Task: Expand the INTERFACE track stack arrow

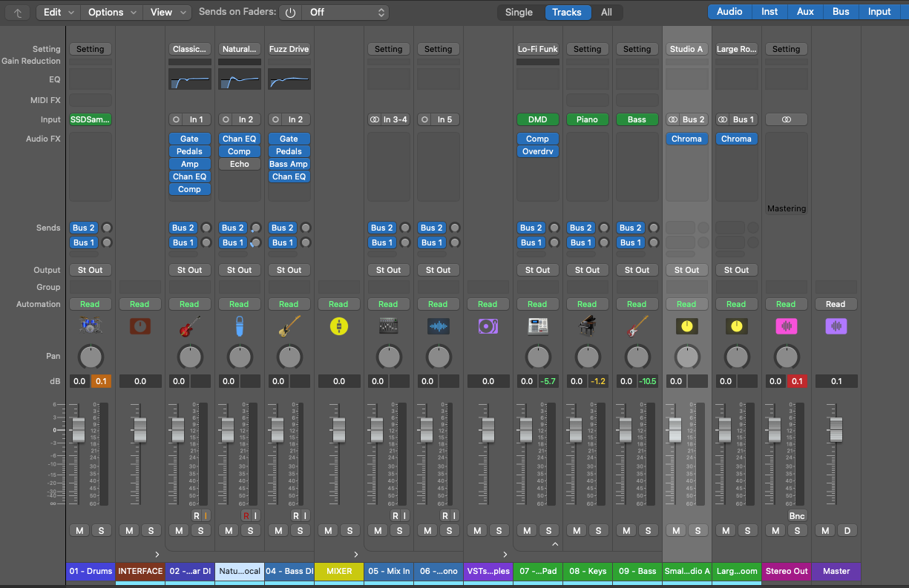Action: point(157,554)
